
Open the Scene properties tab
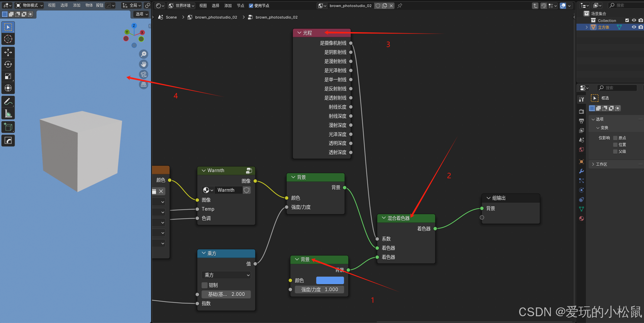(581, 140)
